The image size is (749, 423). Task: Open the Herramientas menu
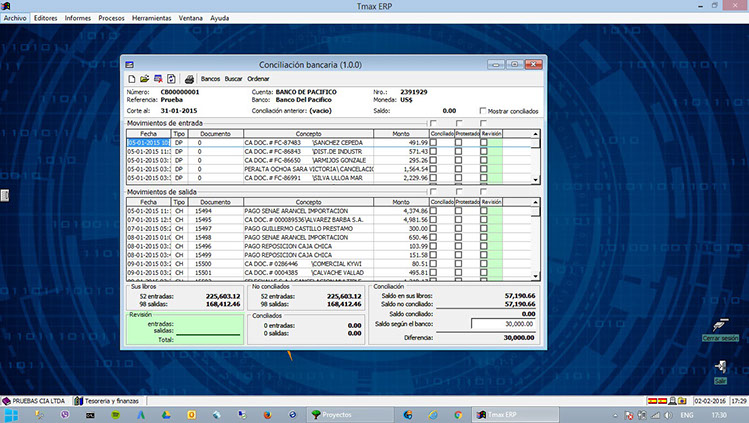tap(151, 18)
